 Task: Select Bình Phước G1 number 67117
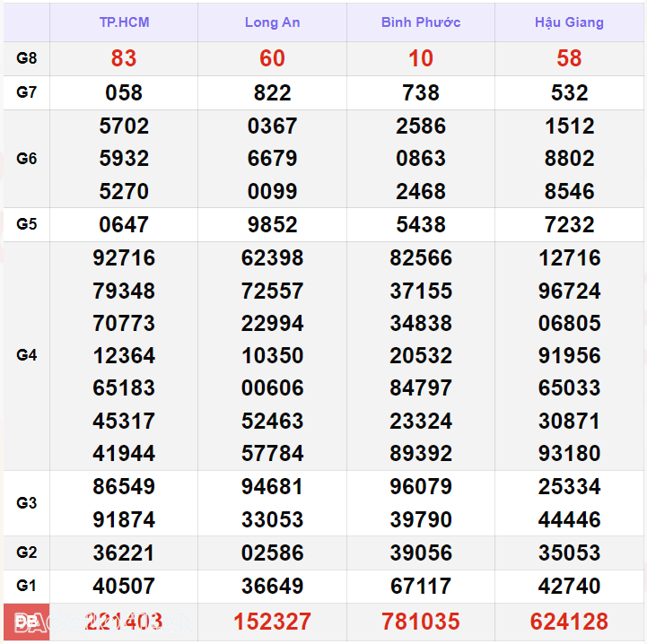[420, 586]
